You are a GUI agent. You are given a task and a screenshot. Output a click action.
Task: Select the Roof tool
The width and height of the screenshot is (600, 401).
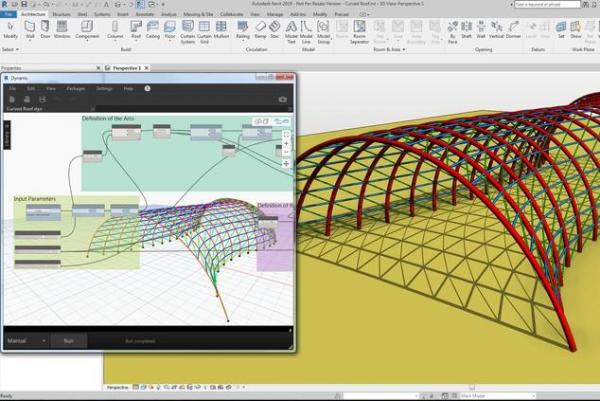(x=135, y=27)
